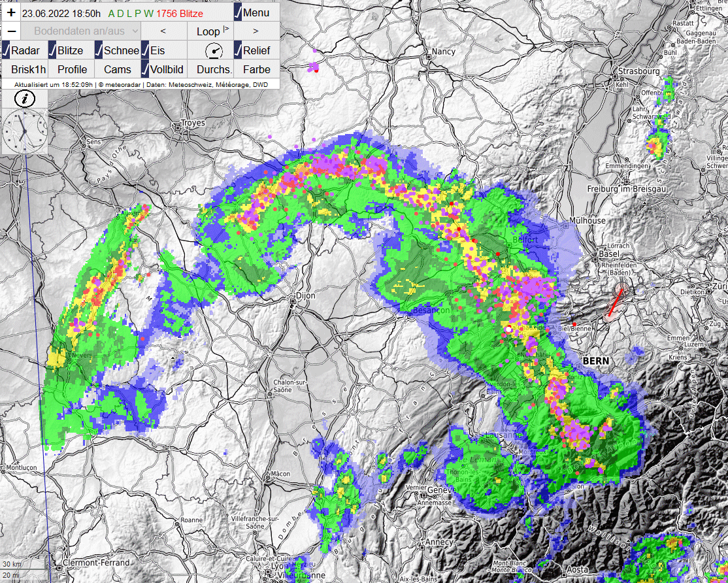Click the Belfort city label
This screenshot has height=583, width=728.
click(525, 240)
